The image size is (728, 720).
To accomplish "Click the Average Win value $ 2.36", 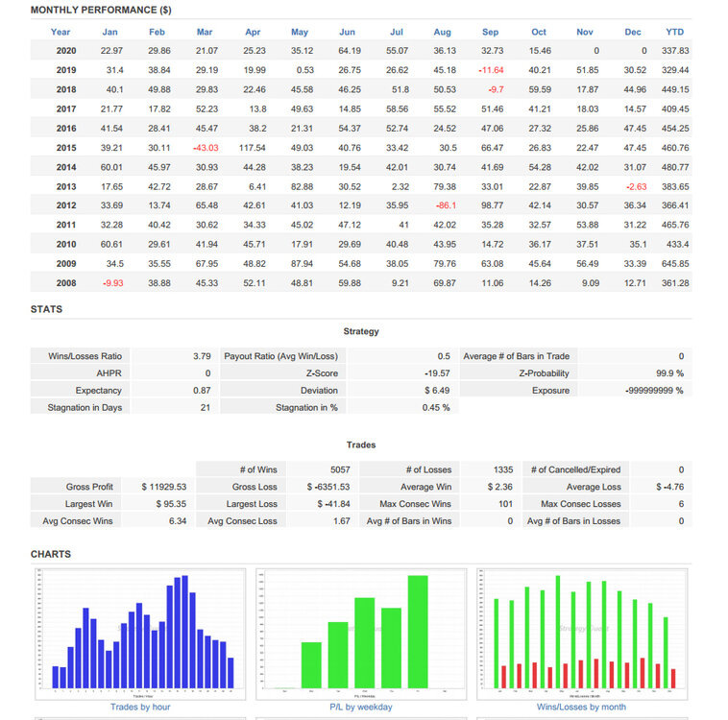I will [500, 487].
